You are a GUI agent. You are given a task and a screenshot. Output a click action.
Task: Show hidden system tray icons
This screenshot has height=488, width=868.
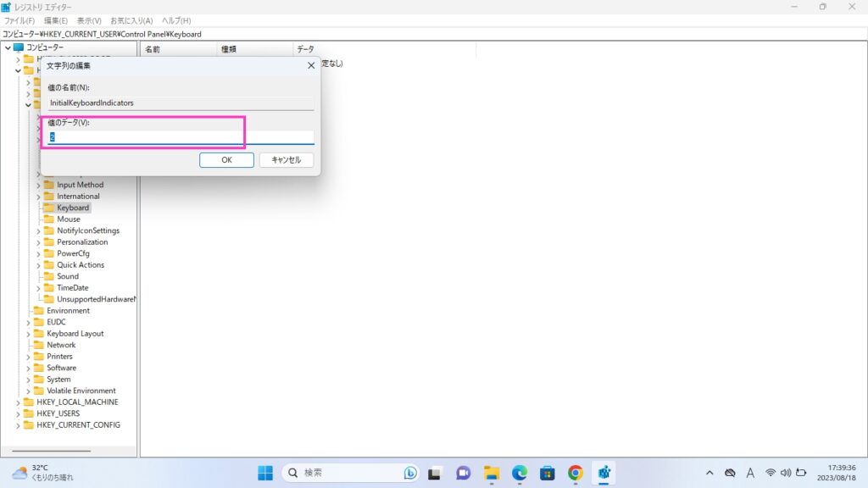click(709, 473)
